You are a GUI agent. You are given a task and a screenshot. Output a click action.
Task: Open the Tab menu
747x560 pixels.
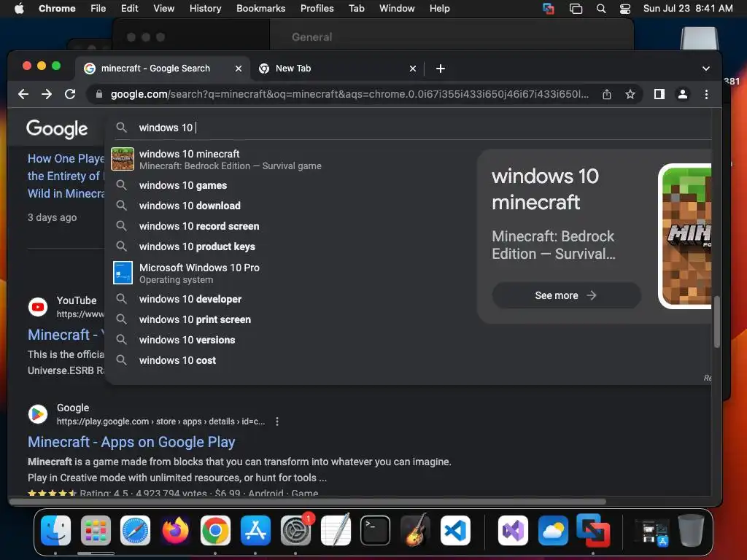pos(356,9)
